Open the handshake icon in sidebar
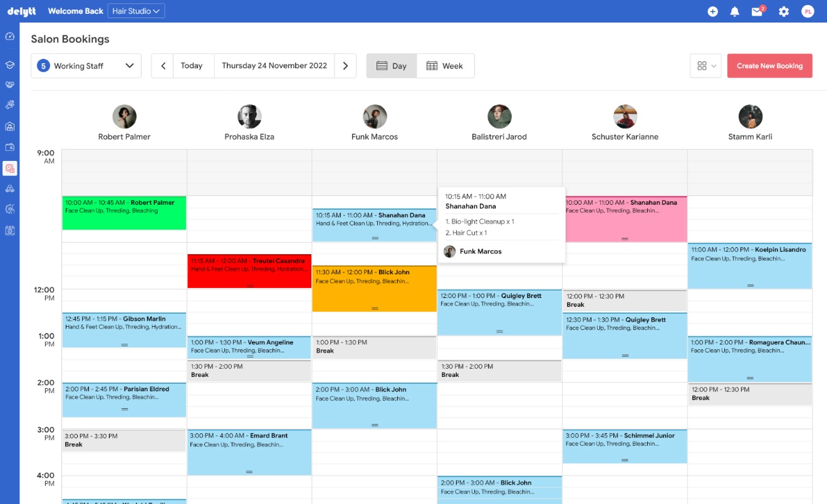Viewport: 827px width, 504px height. pos(9,84)
